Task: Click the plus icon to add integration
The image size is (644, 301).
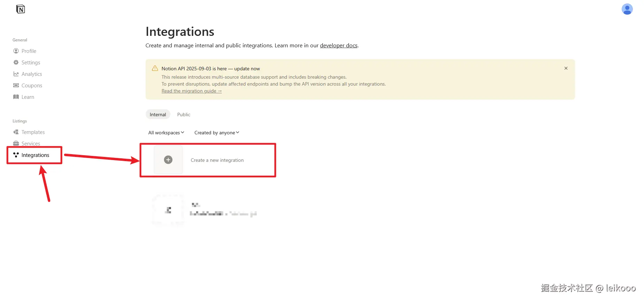Action: [168, 160]
